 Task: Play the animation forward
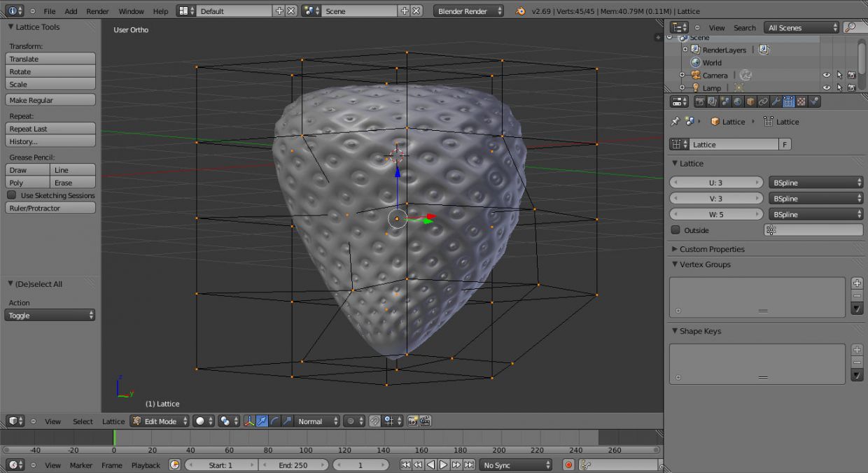[x=443, y=465]
